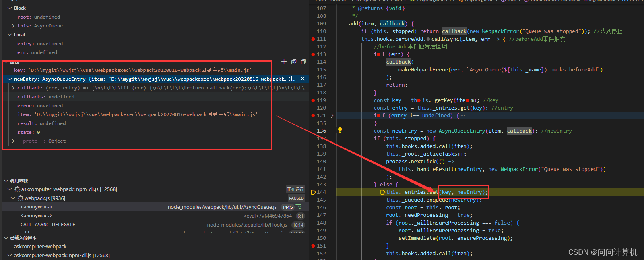Click the 18:14 line badge on Hook.js
This screenshot has width=644, height=260.
(298, 225)
